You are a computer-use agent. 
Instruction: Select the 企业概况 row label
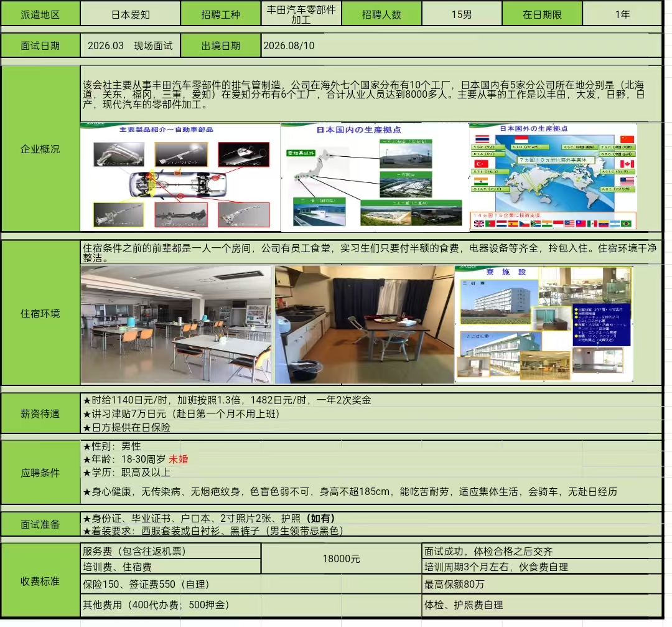(x=40, y=149)
